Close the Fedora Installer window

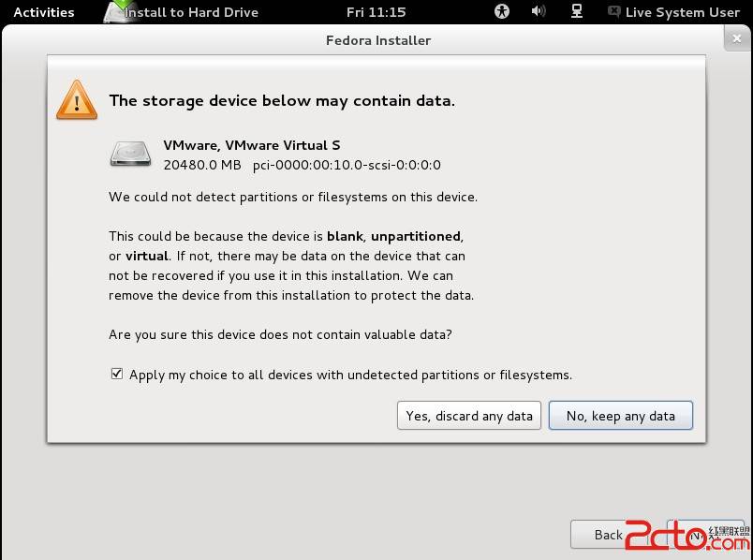pyautogui.click(x=737, y=38)
